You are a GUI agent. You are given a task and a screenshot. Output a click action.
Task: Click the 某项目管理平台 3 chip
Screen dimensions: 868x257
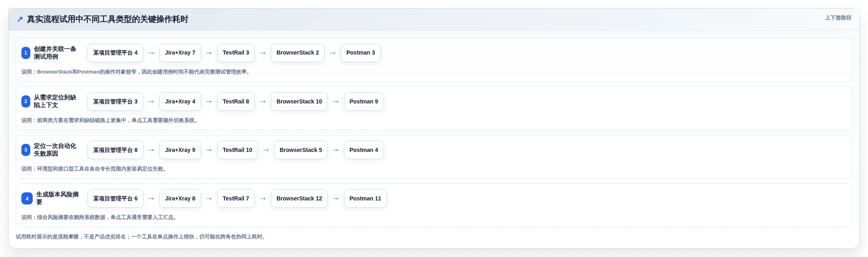click(x=115, y=101)
